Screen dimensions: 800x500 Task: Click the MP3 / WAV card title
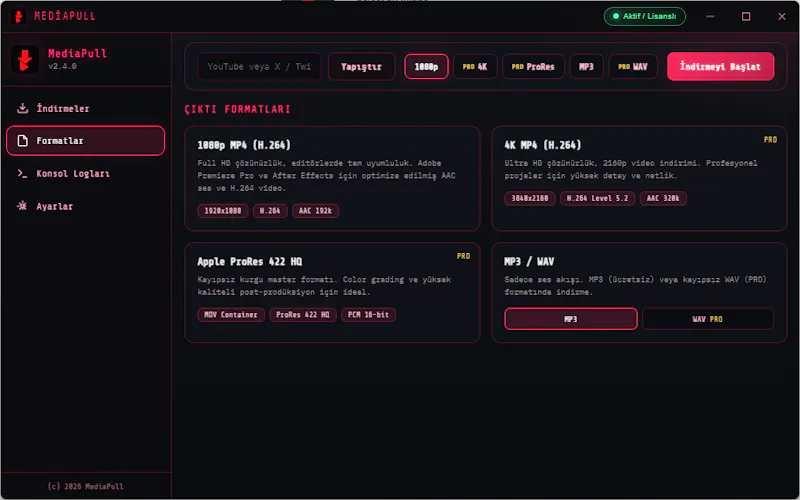click(x=529, y=261)
